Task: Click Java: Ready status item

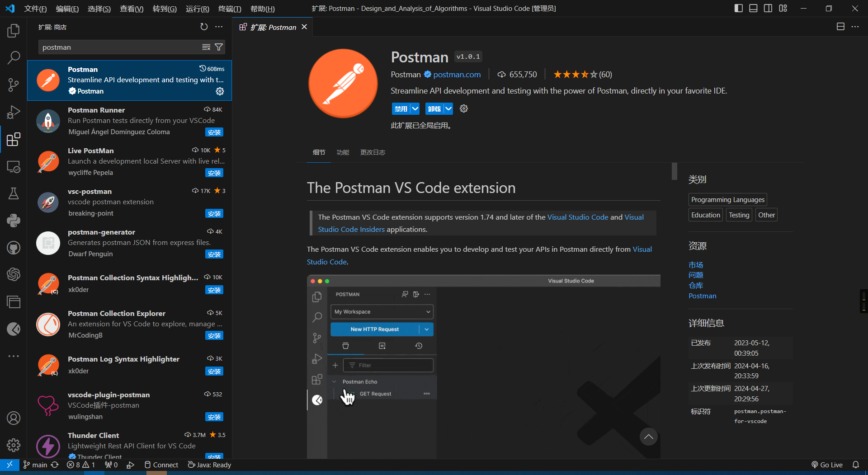Action: tap(209, 465)
